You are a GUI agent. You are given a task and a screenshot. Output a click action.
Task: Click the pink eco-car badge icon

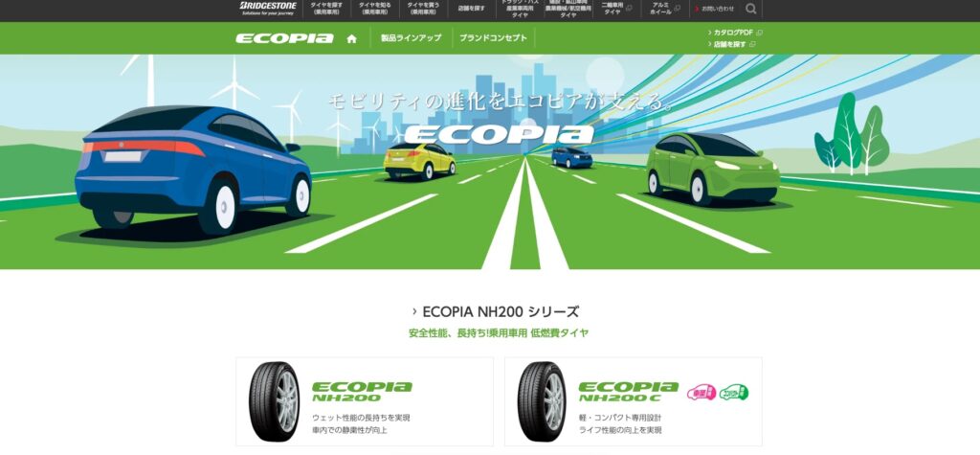[702, 393]
